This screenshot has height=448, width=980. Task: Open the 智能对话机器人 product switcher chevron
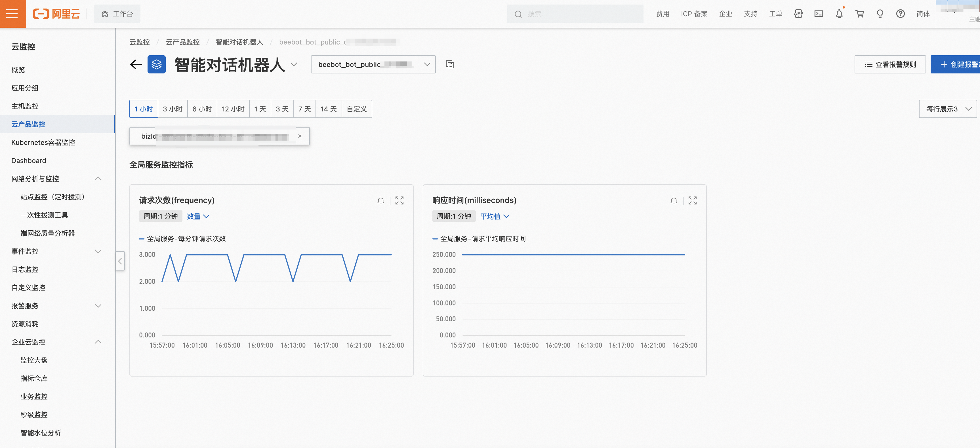(x=294, y=64)
